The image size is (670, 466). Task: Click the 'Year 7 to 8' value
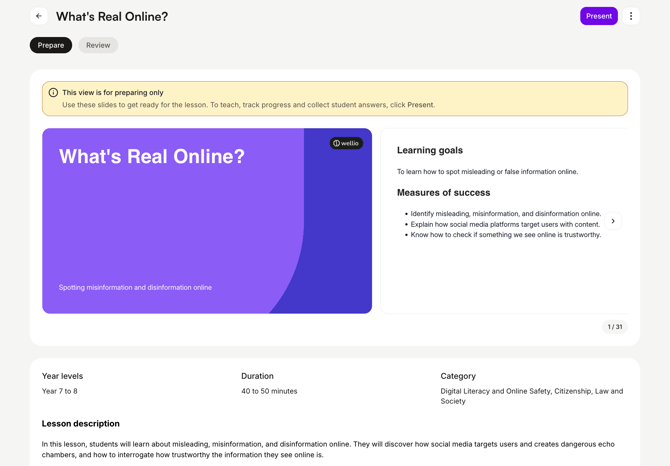tap(60, 391)
